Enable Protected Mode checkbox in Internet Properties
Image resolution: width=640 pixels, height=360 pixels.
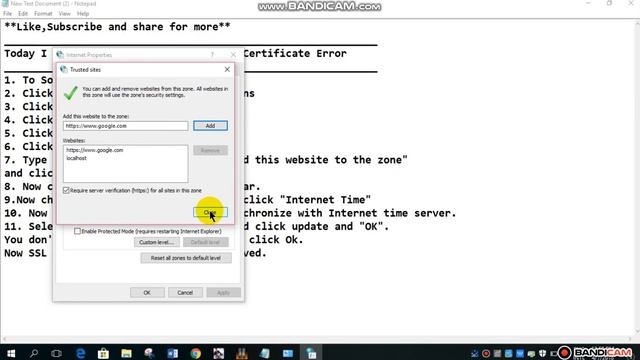pyautogui.click(x=77, y=231)
